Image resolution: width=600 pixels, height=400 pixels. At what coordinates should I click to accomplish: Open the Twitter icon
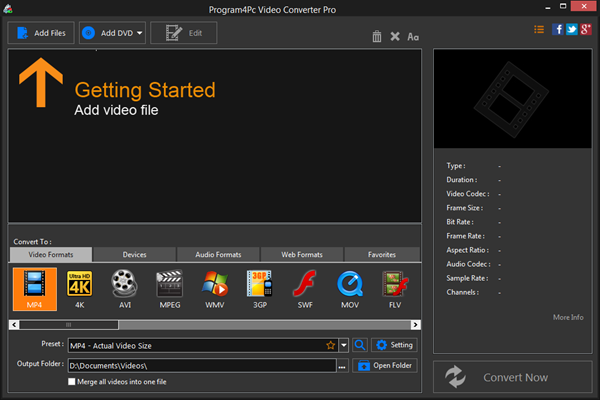coord(572,29)
